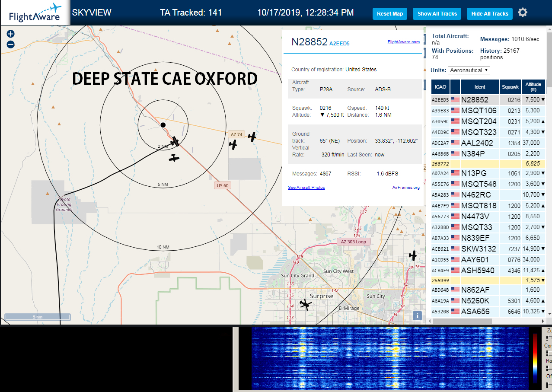Click the US flag in the SKW3132 row
552x392 pixels.
point(455,249)
